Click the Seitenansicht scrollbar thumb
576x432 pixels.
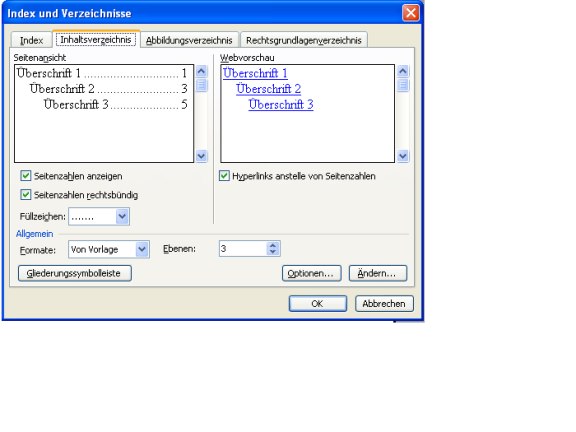[201, 85]
